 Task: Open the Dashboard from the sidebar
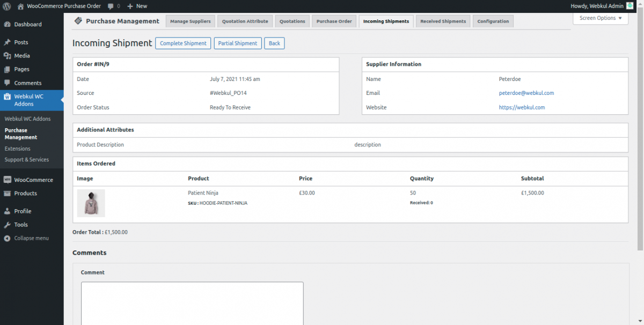(x=8, y=24)
